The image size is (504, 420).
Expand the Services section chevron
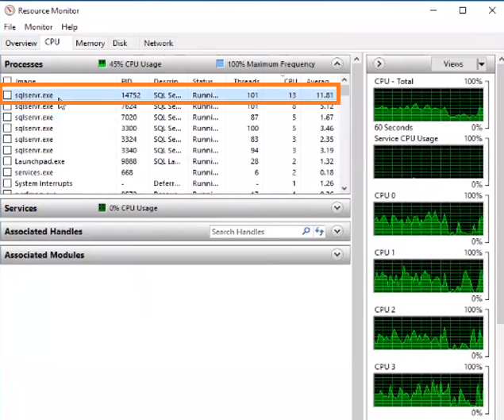coord(337,208)
